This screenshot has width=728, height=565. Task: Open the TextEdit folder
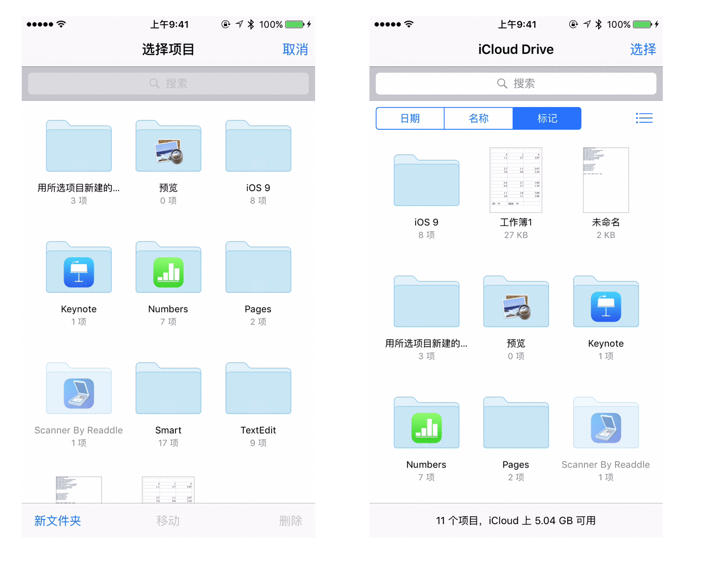click(x=258, y=390)
